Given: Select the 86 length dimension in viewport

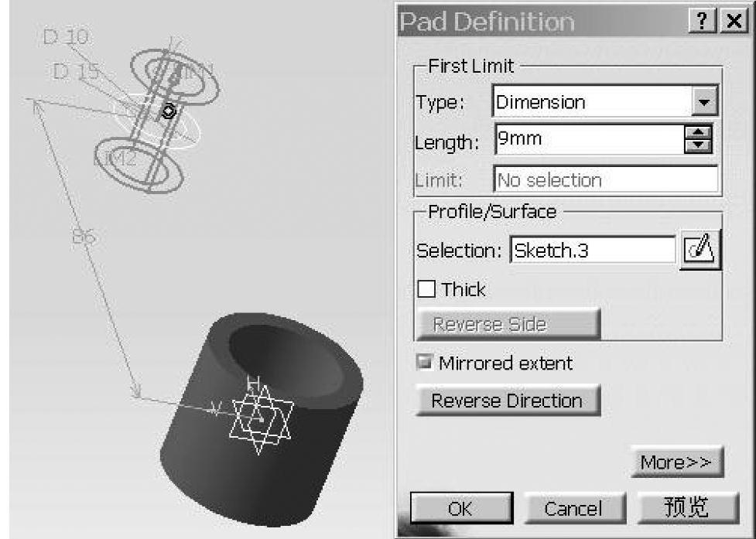Looking at the screenshot, I should point(84,237).
